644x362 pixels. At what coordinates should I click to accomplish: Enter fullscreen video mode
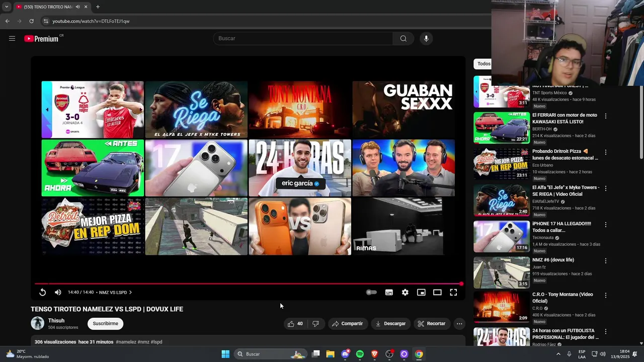[453, 292]
